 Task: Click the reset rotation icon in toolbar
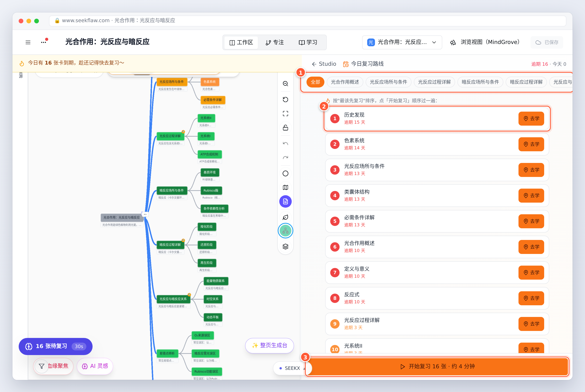[285, 100]
